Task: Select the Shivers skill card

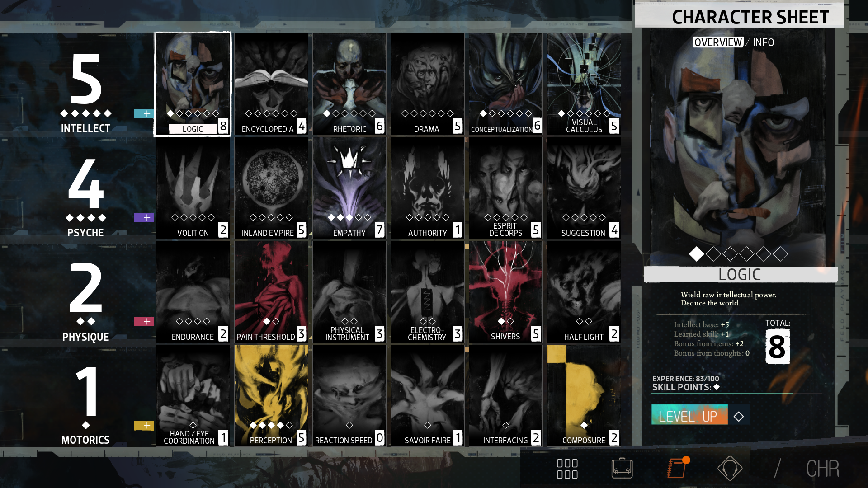Action: [x=505, y=292]
